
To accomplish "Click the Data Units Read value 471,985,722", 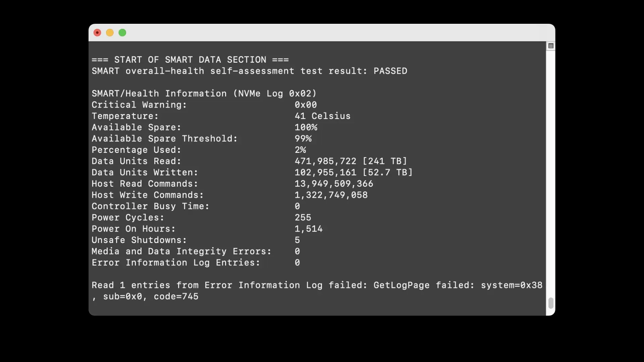I will coord(325,161).
